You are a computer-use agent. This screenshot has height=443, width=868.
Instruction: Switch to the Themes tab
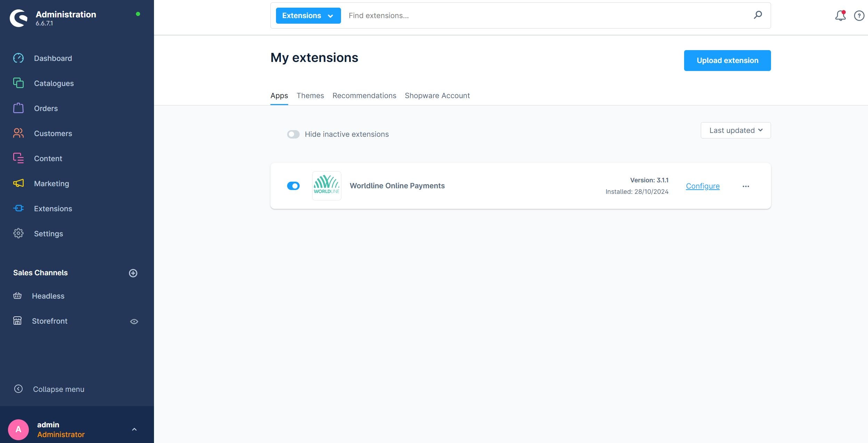point(310,96)
